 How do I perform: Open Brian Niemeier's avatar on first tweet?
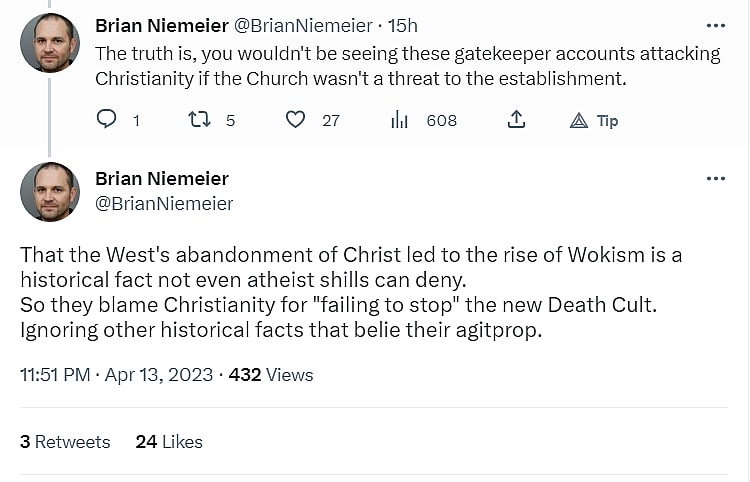(x=50, y=42)
